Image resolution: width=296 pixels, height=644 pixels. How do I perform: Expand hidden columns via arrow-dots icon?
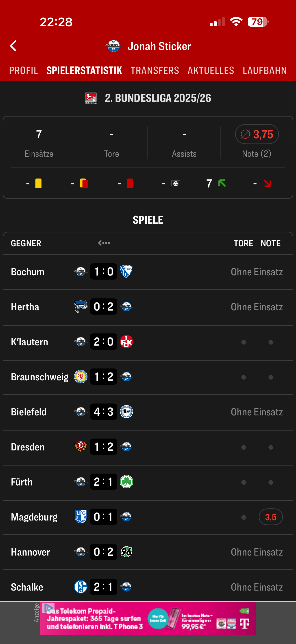(x=104, y=243)
